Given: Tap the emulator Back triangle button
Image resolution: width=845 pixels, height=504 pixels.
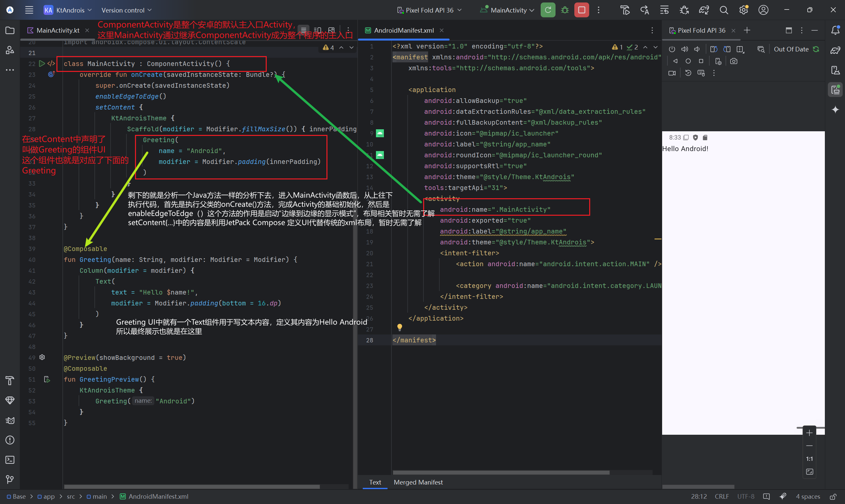Looking at the screenshot, I should click(675, 61).
